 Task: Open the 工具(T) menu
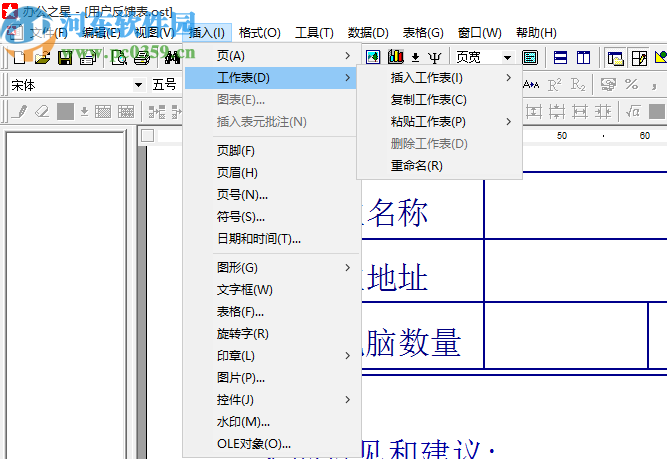click(314, 33)
